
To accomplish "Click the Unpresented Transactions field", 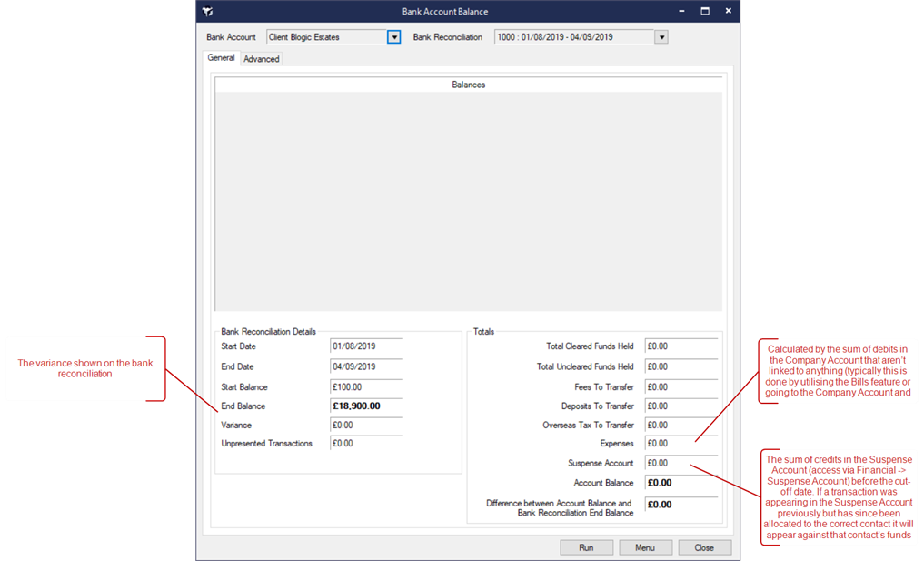I will pos(366,444).
